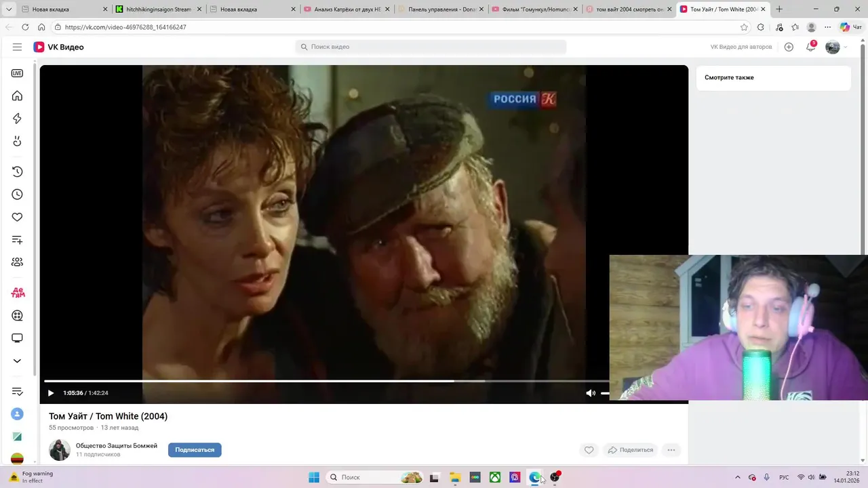Reload the page
The width and height of the screenshot is (868, 488).
(25, 27)
